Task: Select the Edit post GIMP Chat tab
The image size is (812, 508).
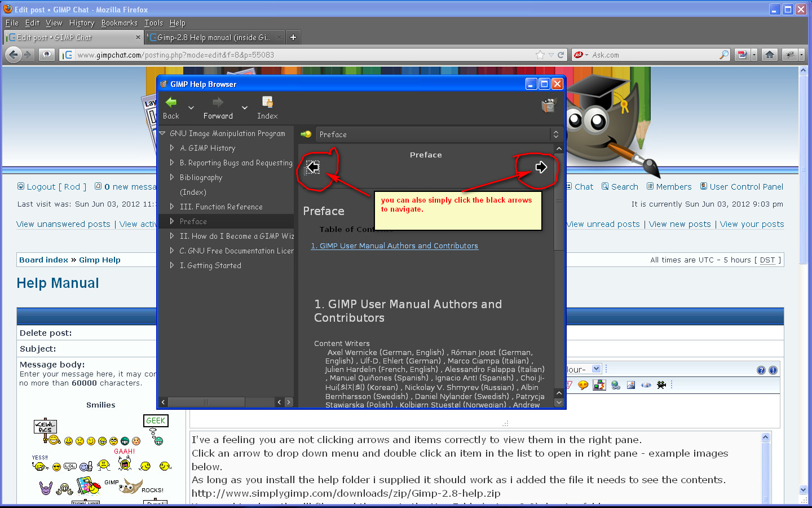Action: click(x=74, y=37)
